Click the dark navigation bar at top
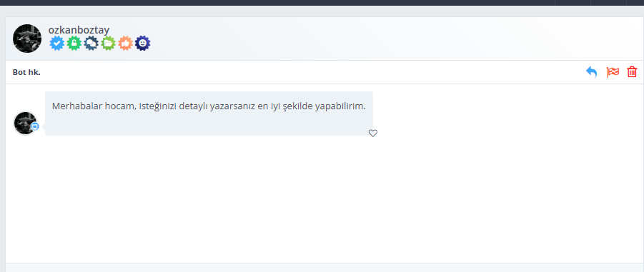 point(322,2)
